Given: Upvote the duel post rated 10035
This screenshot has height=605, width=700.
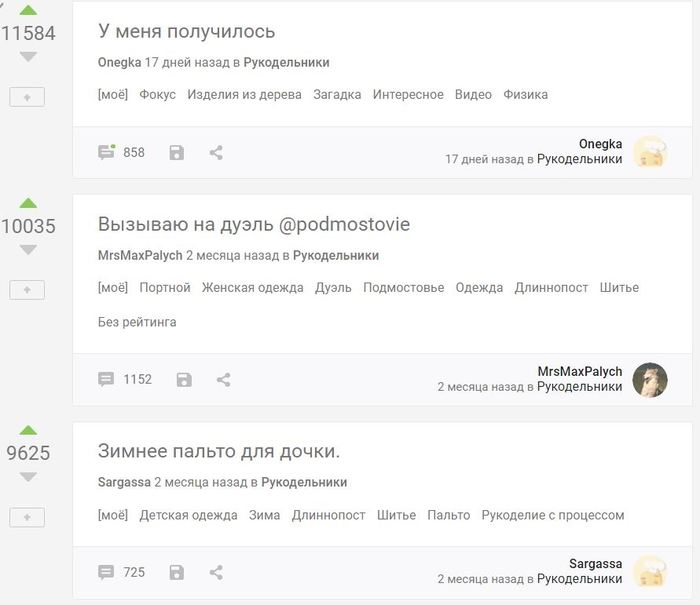Looking at the screenshot, I should [x=27, y=202].
